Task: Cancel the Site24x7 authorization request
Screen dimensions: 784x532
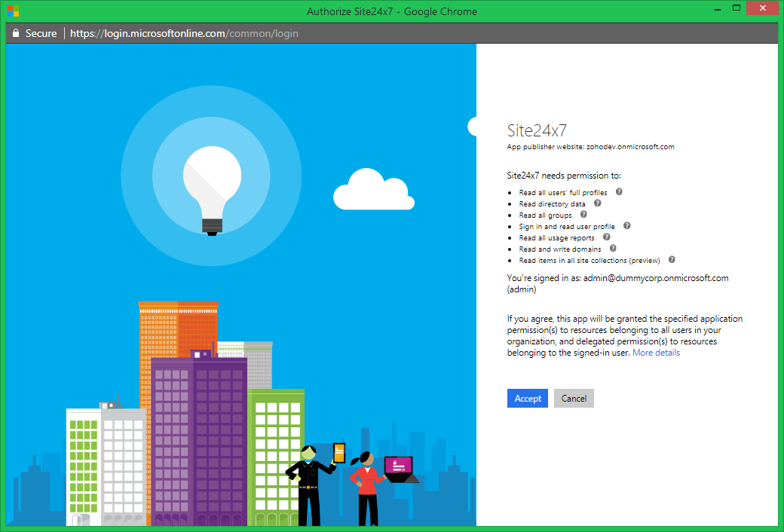Action: [574, 398]
